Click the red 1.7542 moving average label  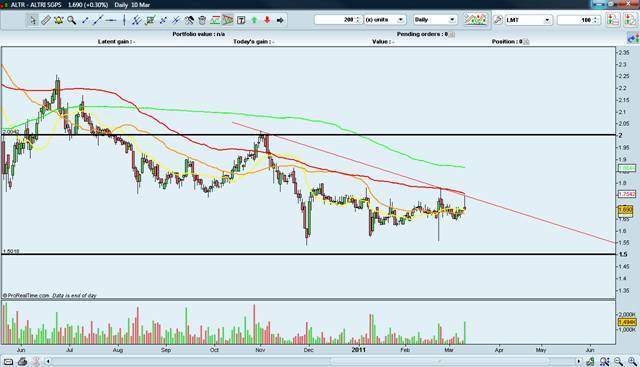[x=627, y=194]
